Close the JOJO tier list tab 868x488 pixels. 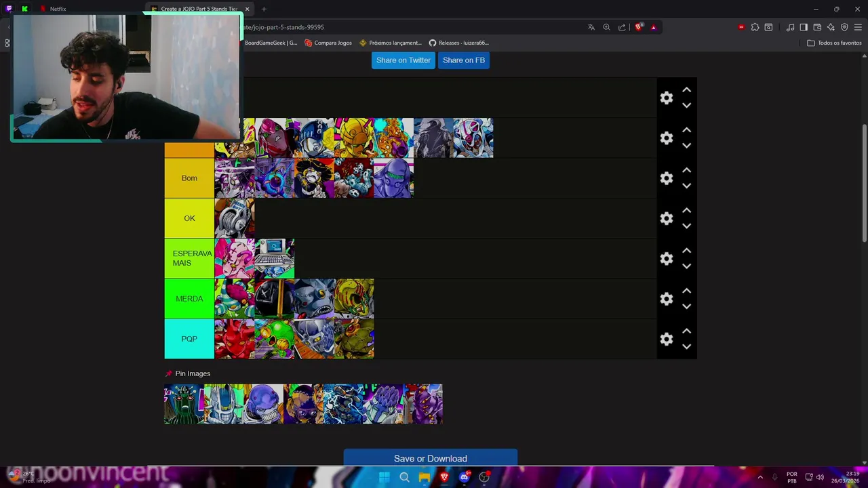point(247,9)
